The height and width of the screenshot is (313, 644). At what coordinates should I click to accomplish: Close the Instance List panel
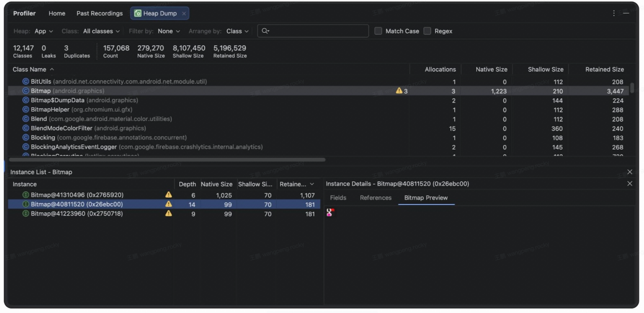click(630, 172)
